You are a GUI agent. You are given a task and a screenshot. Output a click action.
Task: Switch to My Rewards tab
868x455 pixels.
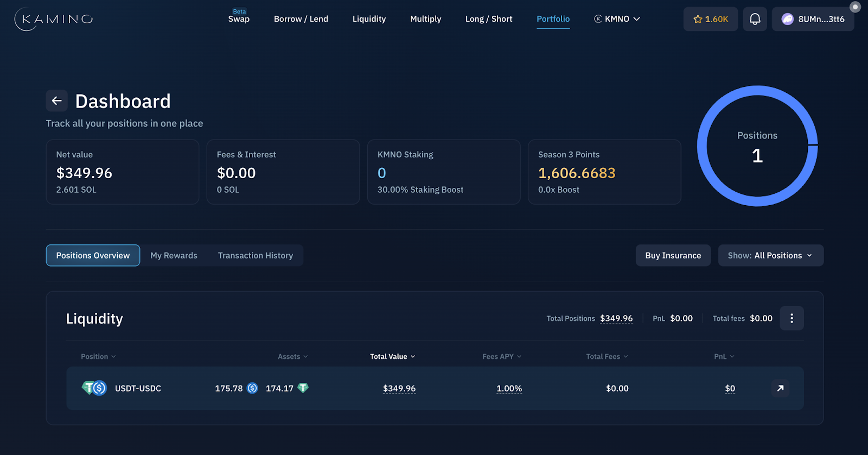(174, 255)
